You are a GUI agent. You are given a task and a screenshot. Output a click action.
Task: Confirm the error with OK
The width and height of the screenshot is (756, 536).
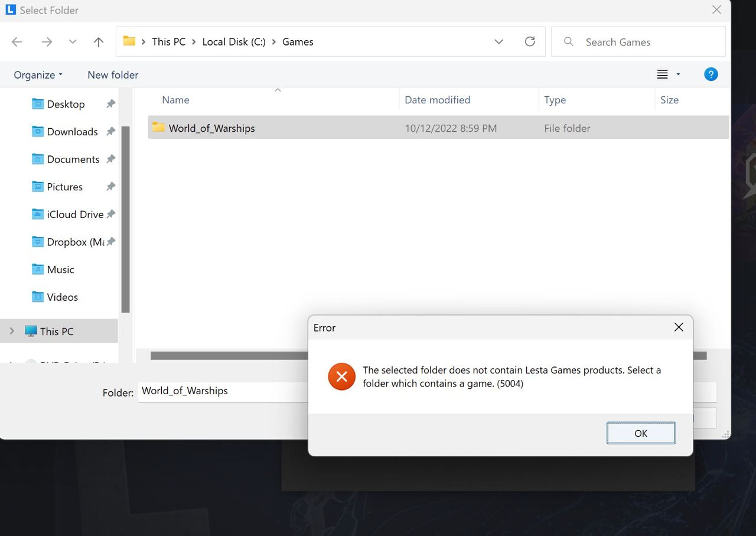click(x=641, y=433)
